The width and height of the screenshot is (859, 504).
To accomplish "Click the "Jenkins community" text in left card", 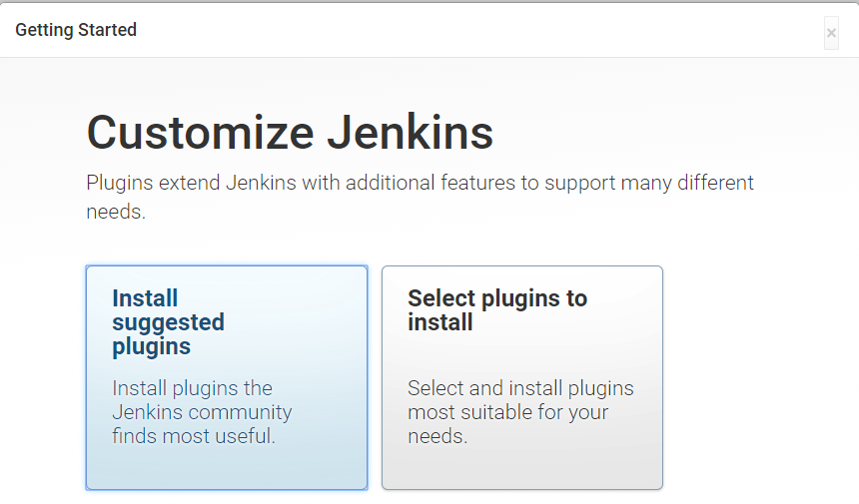I will [202, 412].
